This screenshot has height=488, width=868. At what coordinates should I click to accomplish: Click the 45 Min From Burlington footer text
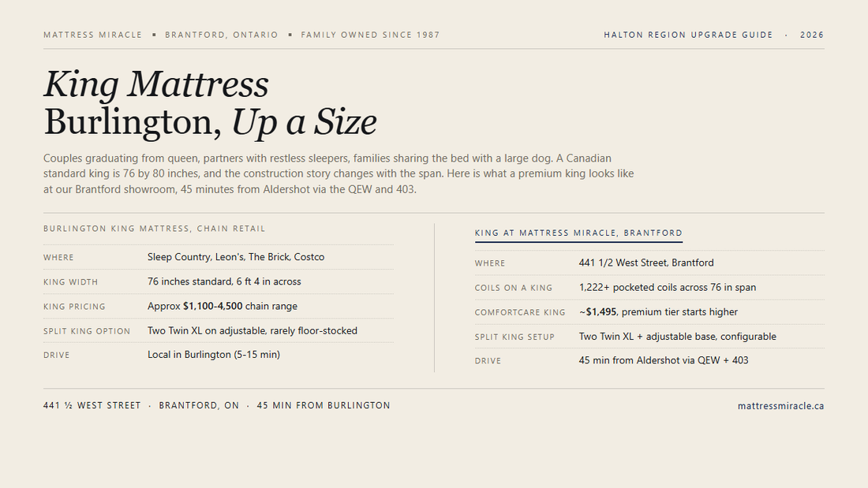coord(324,405)
